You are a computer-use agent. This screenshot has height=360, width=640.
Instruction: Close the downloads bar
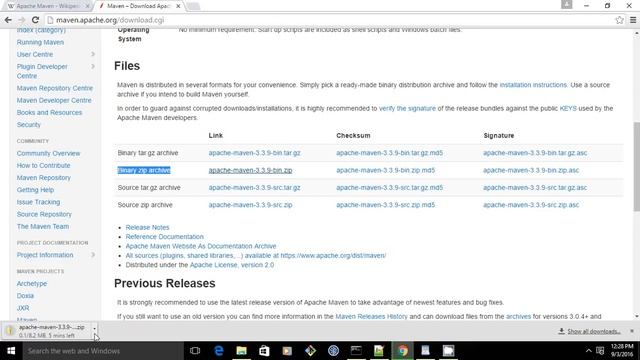(632, 331)
